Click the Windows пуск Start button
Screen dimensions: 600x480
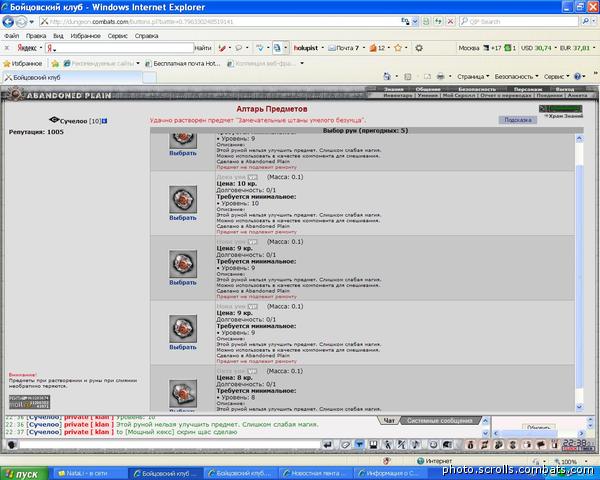tap(24, 474)
